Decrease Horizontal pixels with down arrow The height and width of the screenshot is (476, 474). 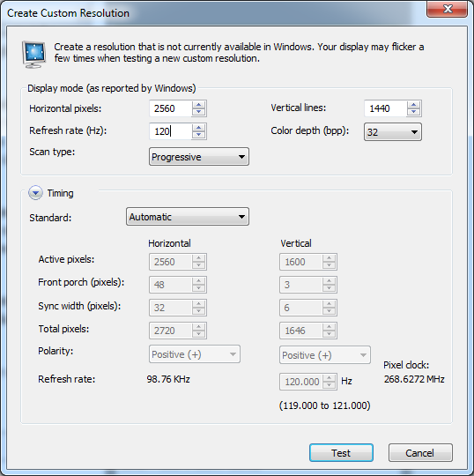[x=199, y=112]
